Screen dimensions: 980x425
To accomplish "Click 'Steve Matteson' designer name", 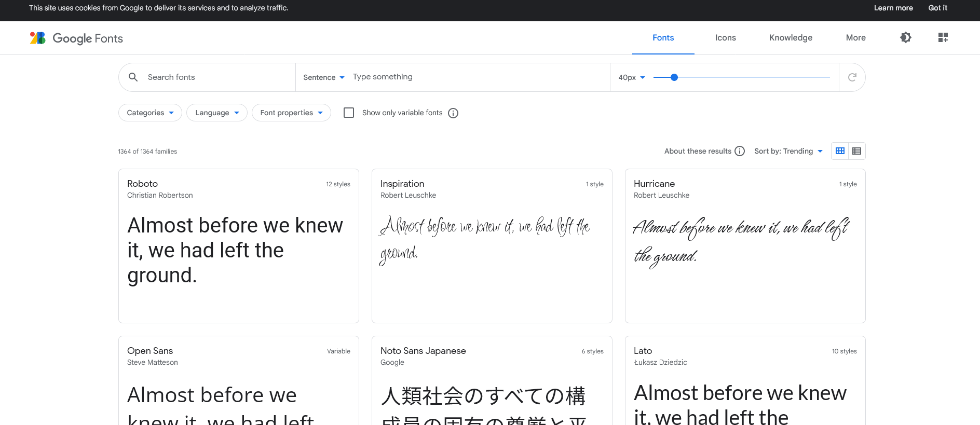I will tap(153, 362).
